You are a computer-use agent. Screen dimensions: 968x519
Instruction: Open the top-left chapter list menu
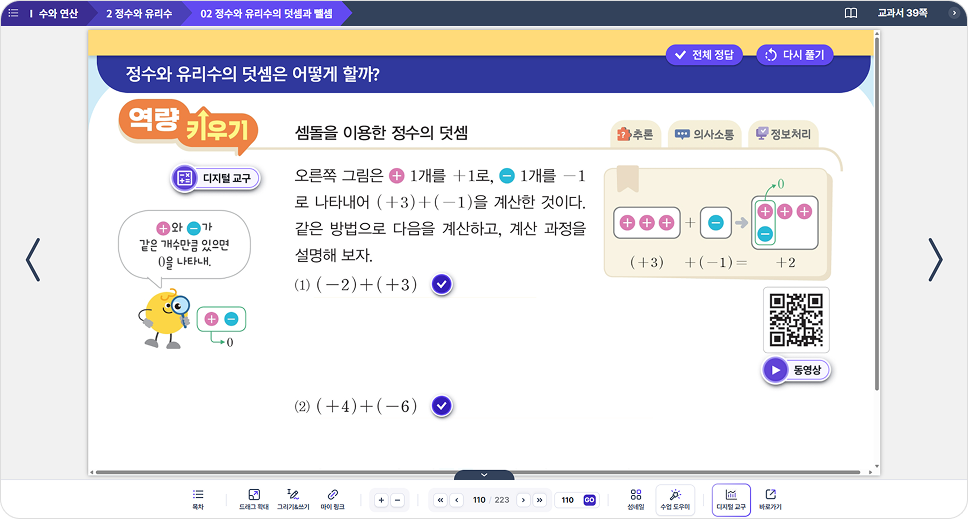[x=13, y=13]
